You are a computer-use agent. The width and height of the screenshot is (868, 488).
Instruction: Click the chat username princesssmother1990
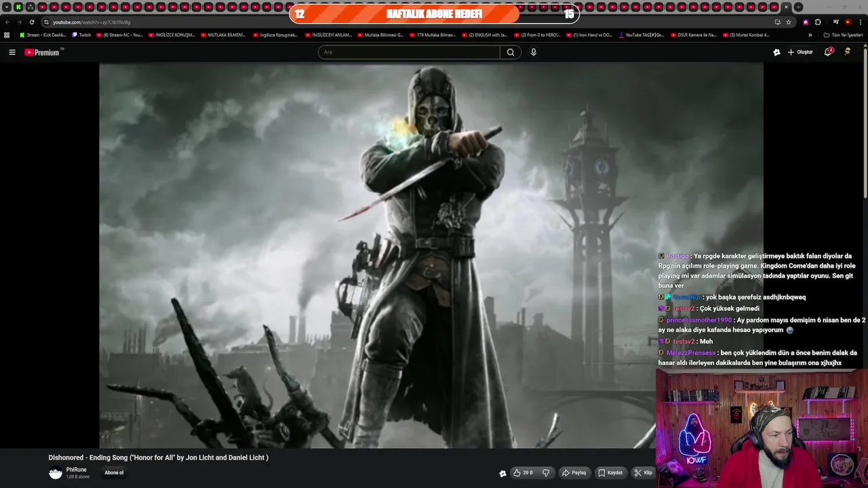coord(699,320)
